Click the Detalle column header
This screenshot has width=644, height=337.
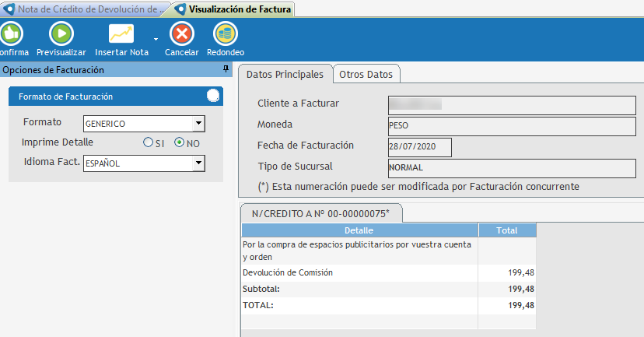[x=359, y=230]
